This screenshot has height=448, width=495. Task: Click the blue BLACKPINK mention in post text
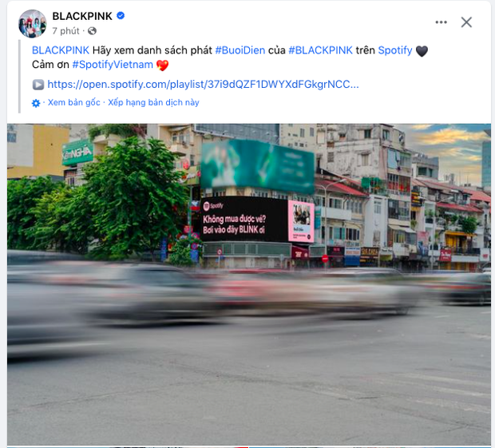pyautogui.click(x=61, y=50)
